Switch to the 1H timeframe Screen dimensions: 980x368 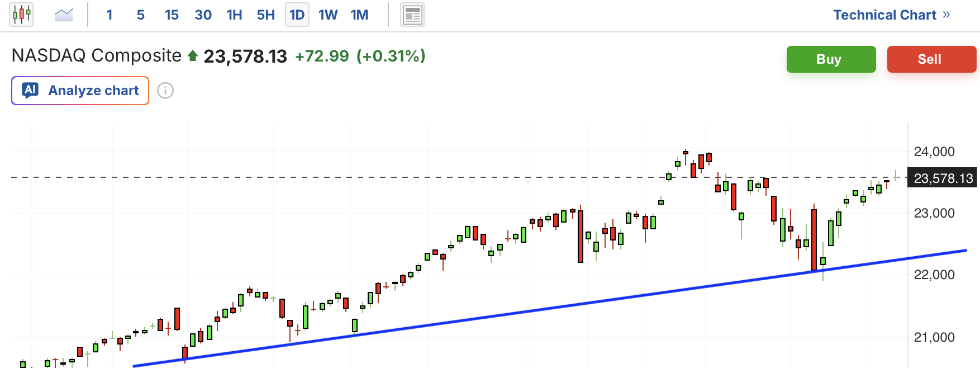234,15
